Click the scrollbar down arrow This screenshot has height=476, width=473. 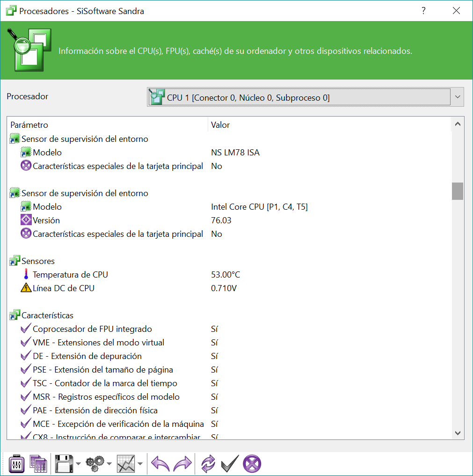(458, 433)
